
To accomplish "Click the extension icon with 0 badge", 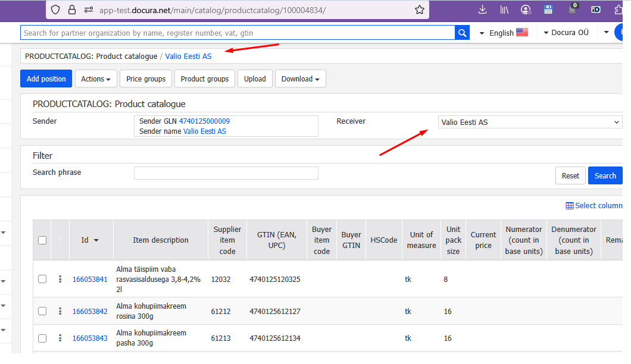I will point(572,9).
